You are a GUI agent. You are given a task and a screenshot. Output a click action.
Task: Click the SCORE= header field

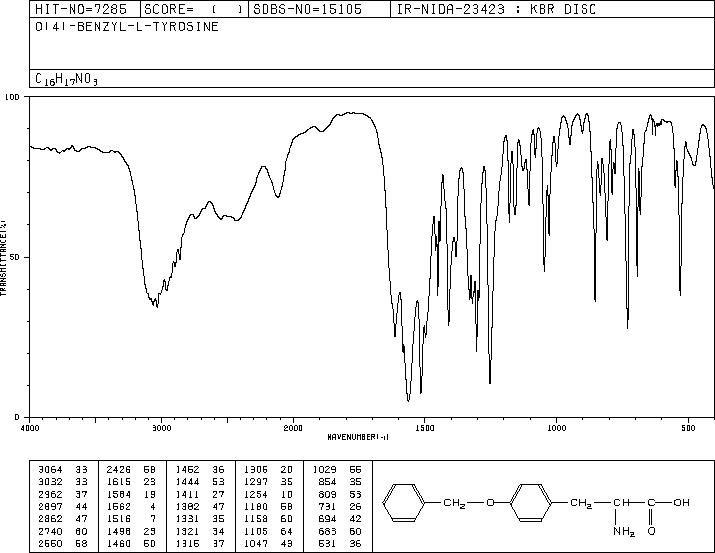[x=194, y=9]
